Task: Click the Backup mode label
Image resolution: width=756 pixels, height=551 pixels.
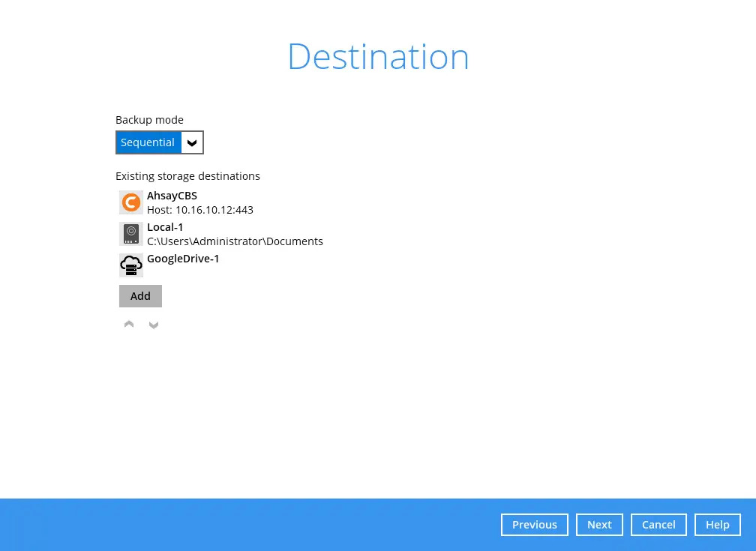Action: coord(149,120)
